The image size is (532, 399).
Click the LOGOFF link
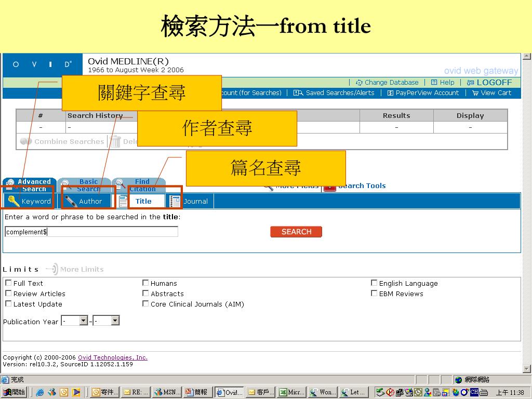click(x=494, y=83)
